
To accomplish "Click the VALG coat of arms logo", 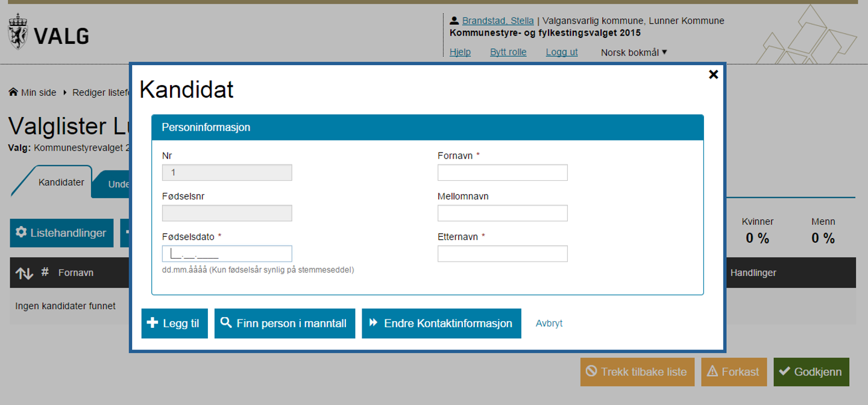I will [x=17, y=33].
